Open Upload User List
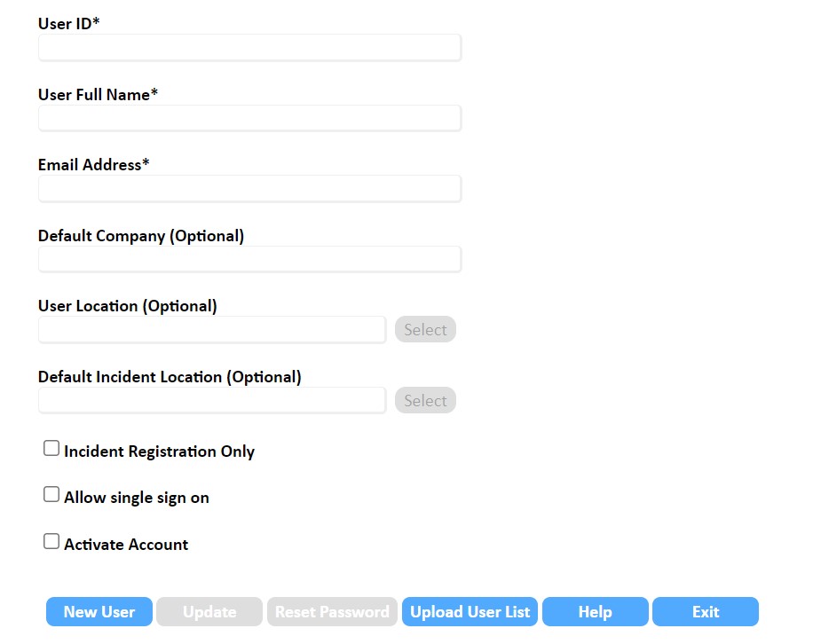 [470, 612]
